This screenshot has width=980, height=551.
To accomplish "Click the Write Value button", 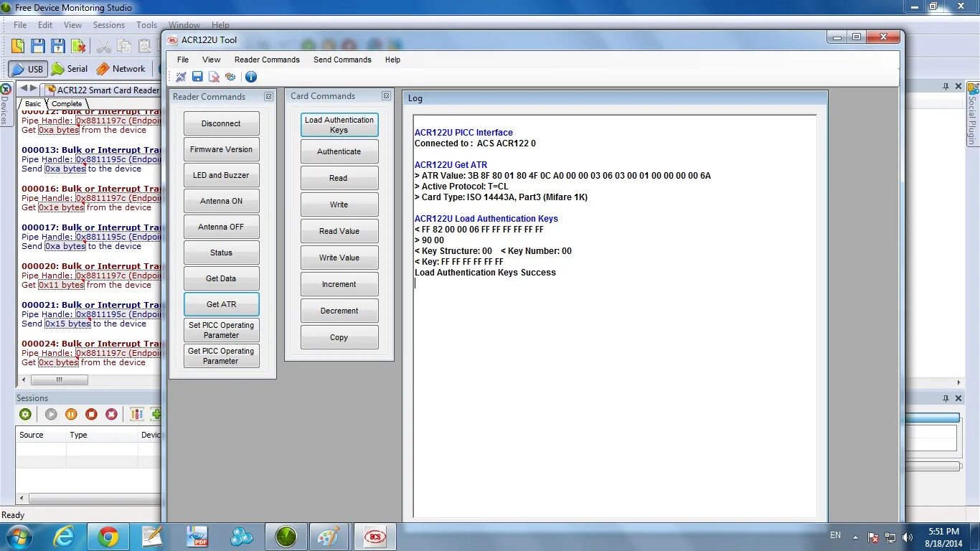I will (x=339, y=258).
